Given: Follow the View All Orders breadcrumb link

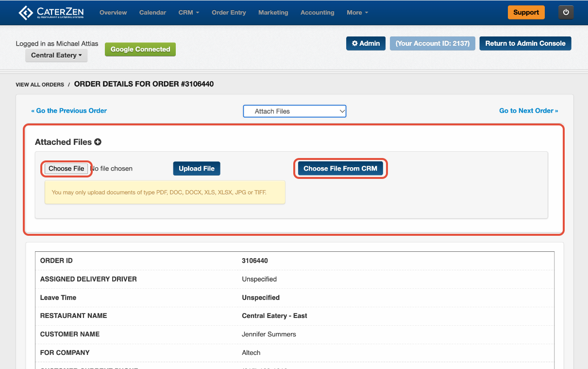Looking at the screenshot, I should pos(40,85).
